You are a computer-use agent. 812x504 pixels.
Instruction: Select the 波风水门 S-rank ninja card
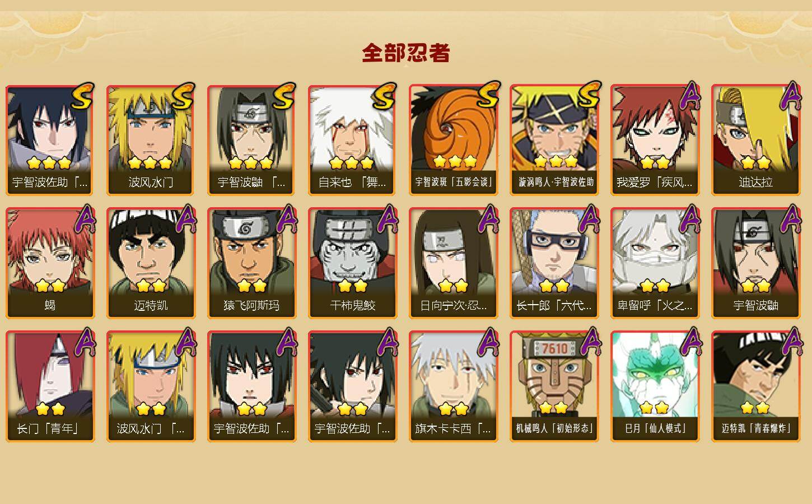point(151,140)
